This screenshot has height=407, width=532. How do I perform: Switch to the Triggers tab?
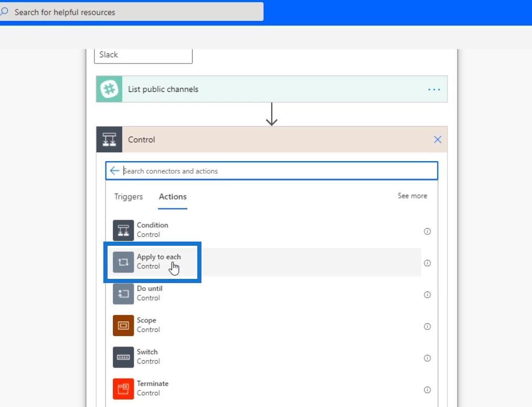pos(128,197)
